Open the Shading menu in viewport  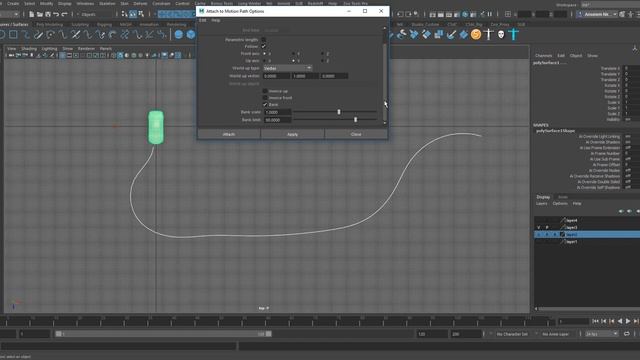[x=29, y=49]
